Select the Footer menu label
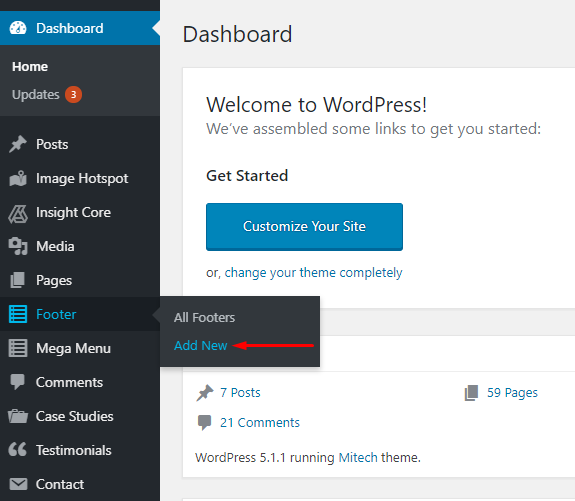This screenshot has height=501, width=575. (56, 314)
